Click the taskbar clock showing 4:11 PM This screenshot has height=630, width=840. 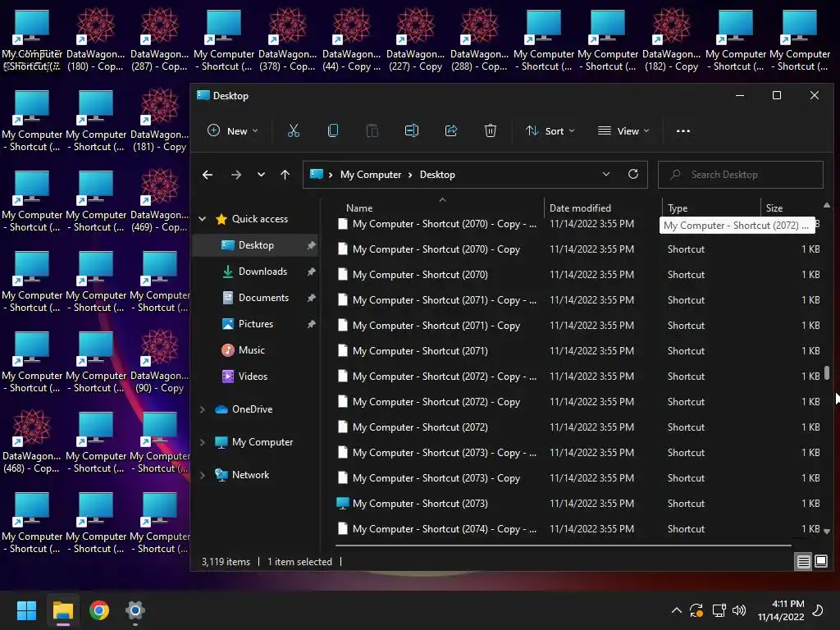tap(781, 610)
